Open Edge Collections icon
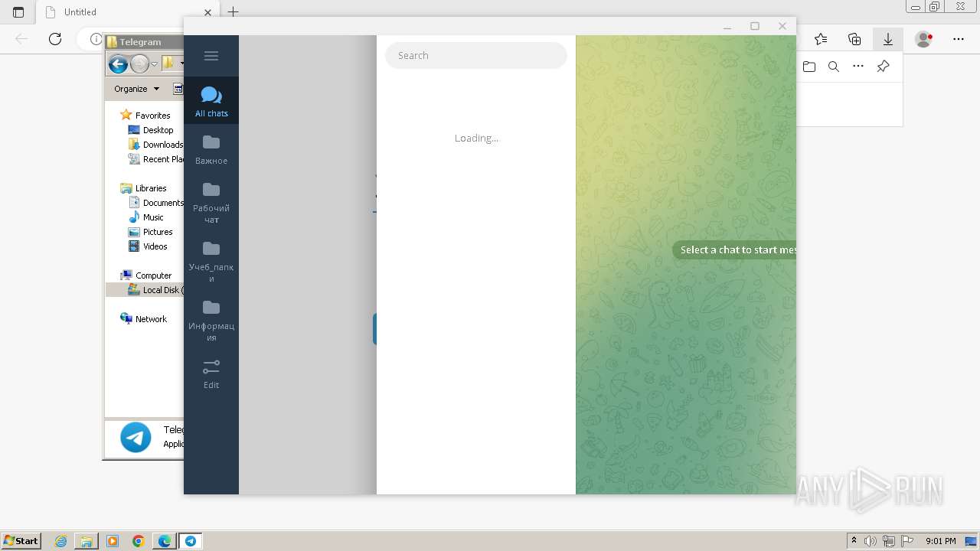This screenshot has height=551, width=980. click(854, 39)
